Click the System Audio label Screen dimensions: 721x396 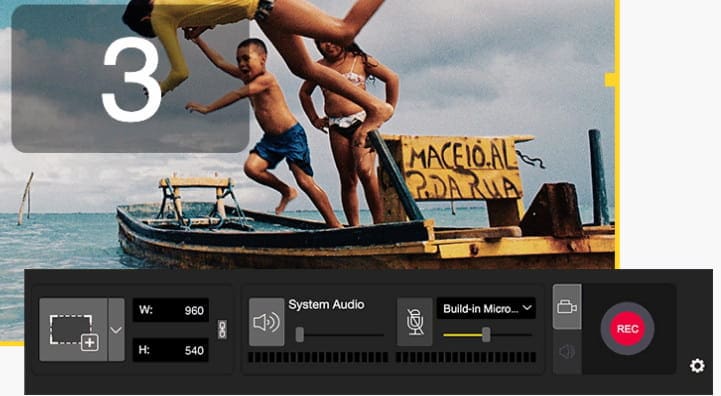tap(326, 304)
